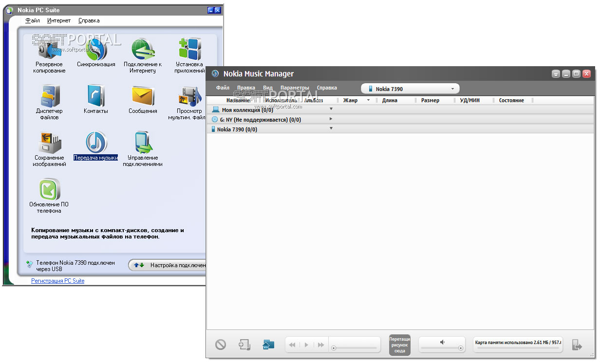Sort by the Размер column header
The image size is (600, 364).
(x=430, y=100)
